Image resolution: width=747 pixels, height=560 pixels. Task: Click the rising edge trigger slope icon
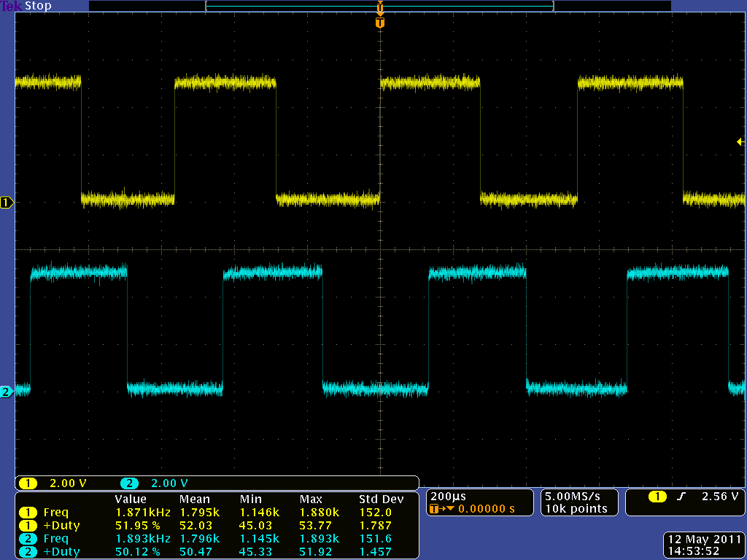[681, 497]
